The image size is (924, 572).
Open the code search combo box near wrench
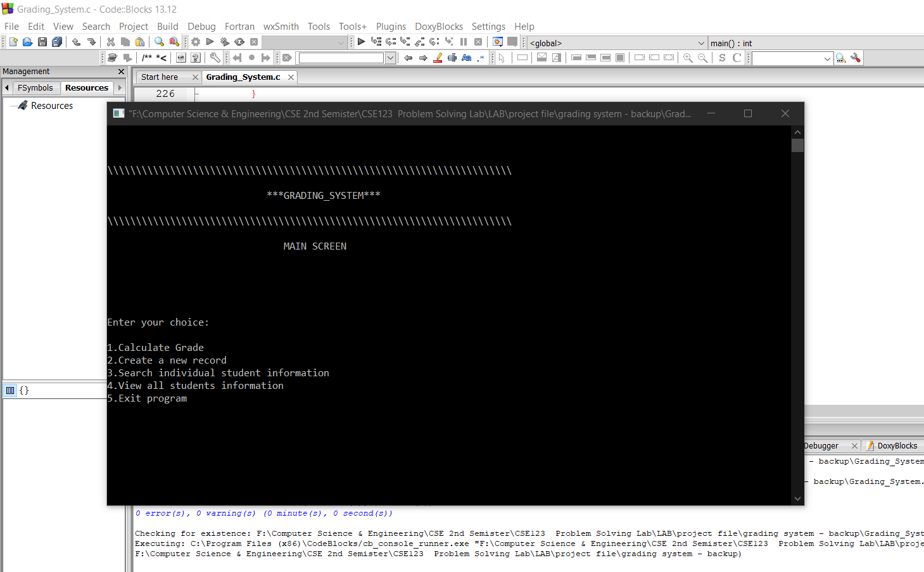click(792, 58)
